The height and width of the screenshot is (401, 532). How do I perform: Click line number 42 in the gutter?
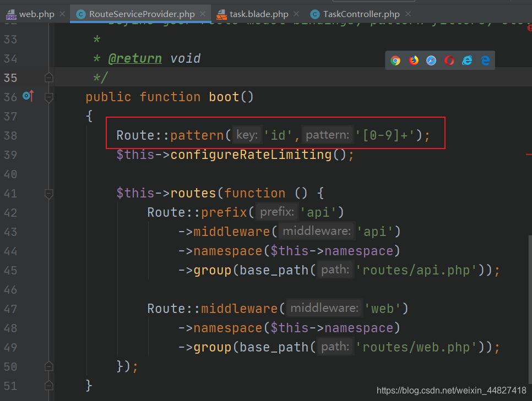point(10,213)
